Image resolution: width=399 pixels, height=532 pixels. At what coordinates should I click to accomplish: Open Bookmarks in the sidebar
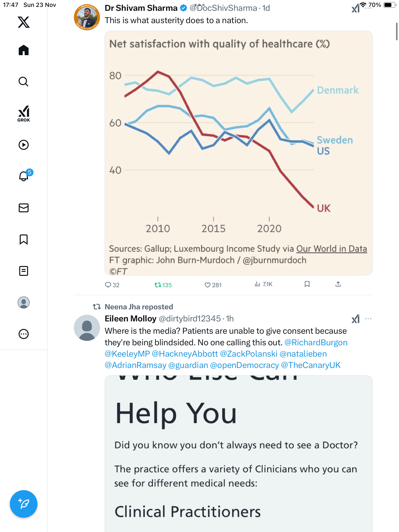click(x=24, y=239)
